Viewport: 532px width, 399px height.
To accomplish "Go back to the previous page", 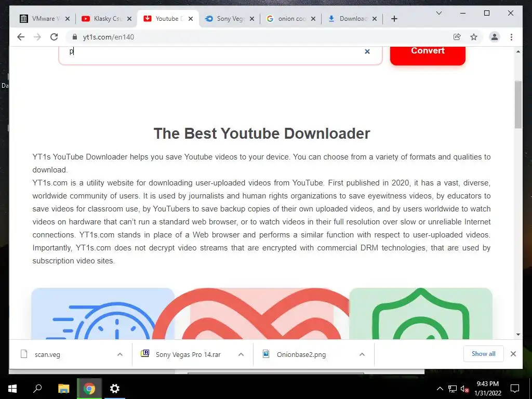I will click(x=21, y=37).
